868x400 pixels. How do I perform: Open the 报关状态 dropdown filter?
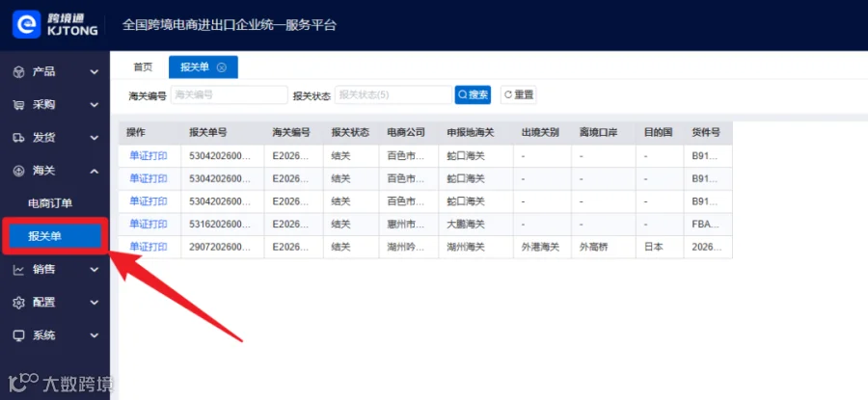coord(393,94)
